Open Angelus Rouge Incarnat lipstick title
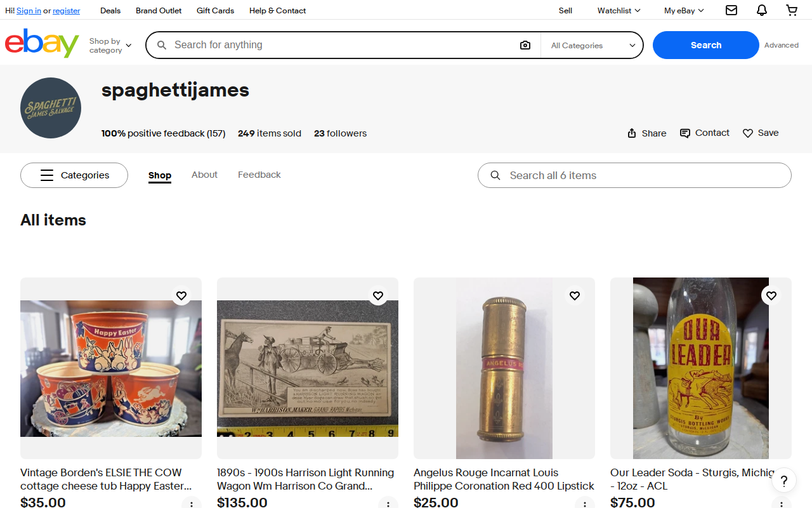The image size is (812, 508). (504, 479)
